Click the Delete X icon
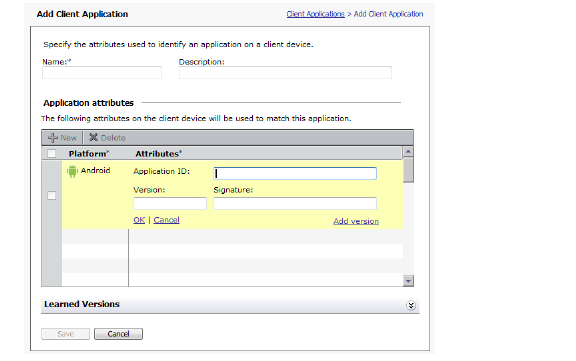Image resolution: width=576 pixels, height=361 pixels. pos(93,137)
